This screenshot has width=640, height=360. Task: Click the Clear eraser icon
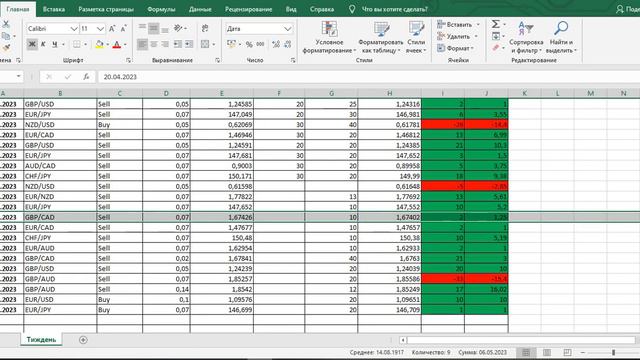[496, 48]
